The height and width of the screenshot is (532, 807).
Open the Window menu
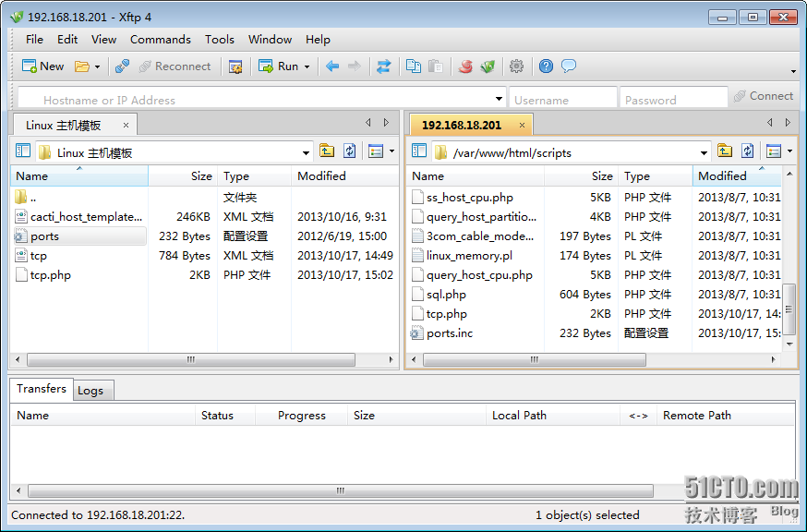[271, 39]
